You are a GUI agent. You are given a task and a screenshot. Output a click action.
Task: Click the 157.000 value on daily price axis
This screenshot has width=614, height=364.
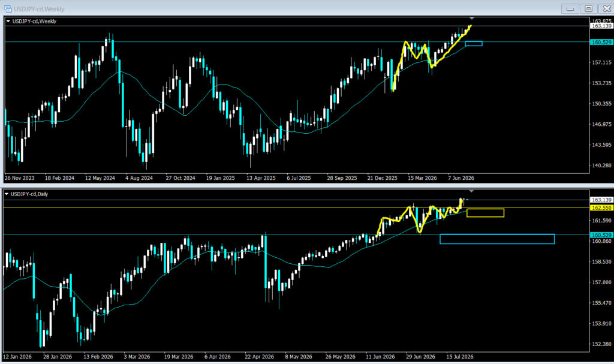(602, 282)
